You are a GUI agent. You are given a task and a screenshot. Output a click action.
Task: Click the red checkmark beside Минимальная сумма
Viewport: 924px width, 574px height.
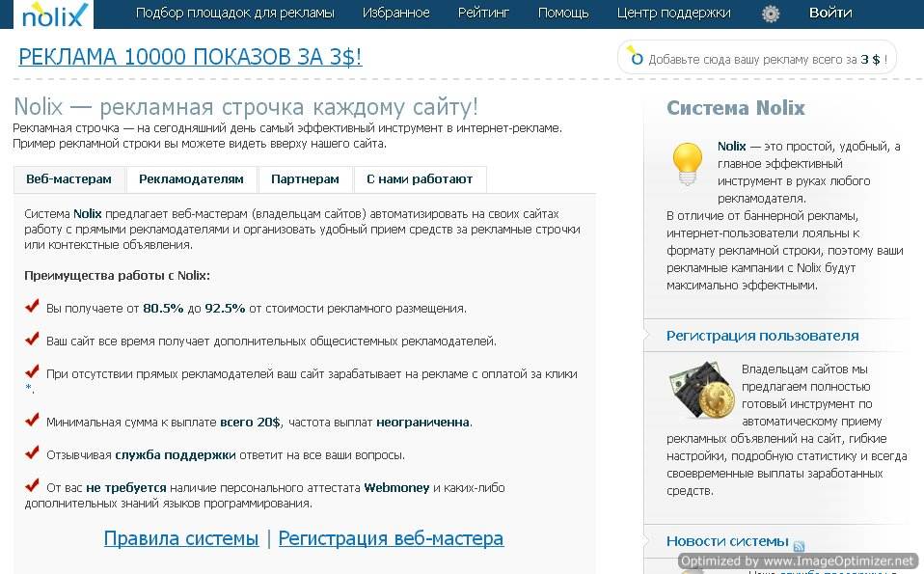coord(32,420)
